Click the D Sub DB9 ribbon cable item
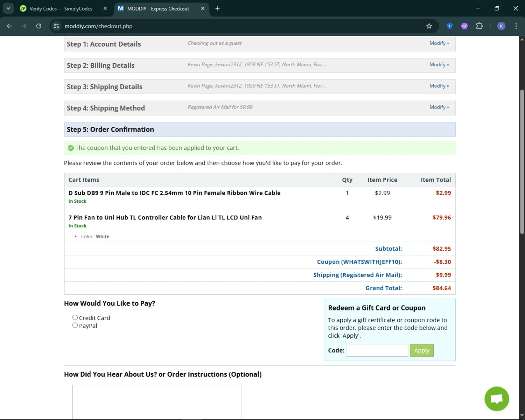Viewport: 525px width, 420px height. tap(174, 193)
